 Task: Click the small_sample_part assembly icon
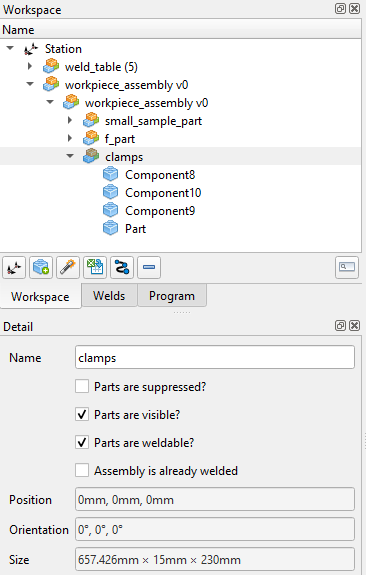pyautogui.click(x=91, y=121)
